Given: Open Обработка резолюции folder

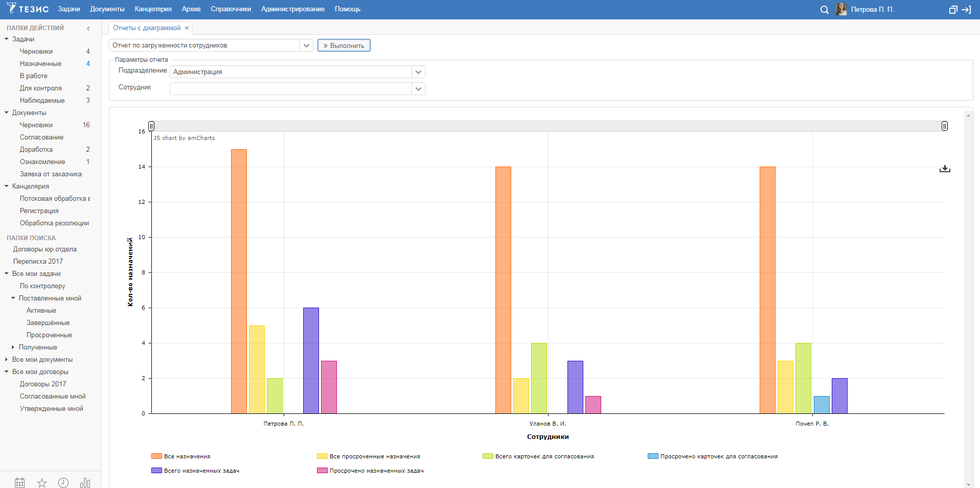Looking at the screenshot, I should point(54,223).
